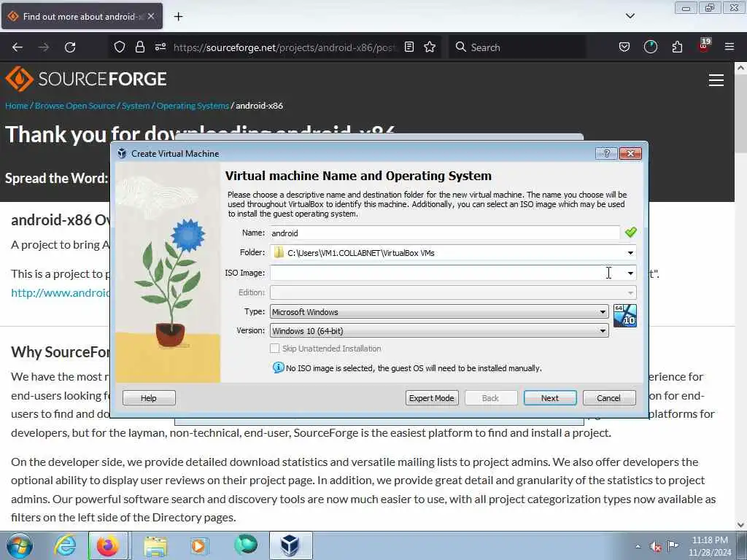This screenshot has height=560, width=747.
Task: Click the Firefox forward arrow
Action: 44,47
